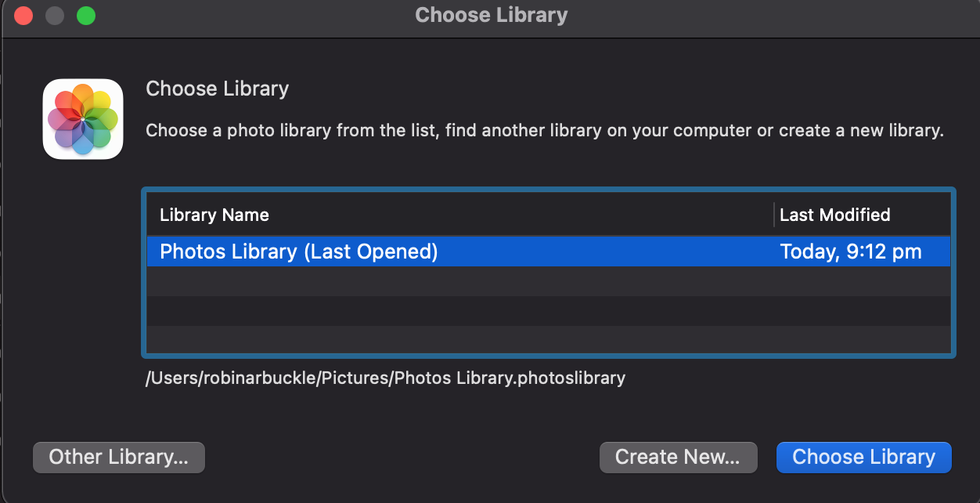Confirm with the blue Choose Library button

click(x=863, y=458)
